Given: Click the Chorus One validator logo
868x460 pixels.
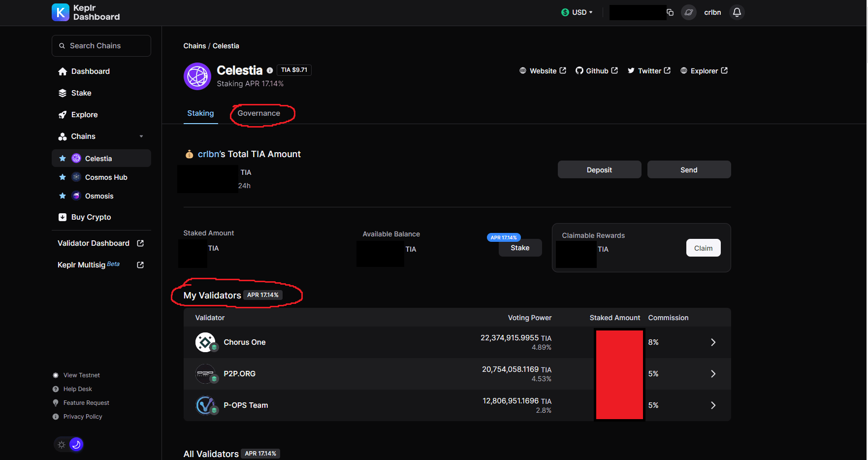Looking at the screenshot, I should pyautogui.click(x=205, y=342).
